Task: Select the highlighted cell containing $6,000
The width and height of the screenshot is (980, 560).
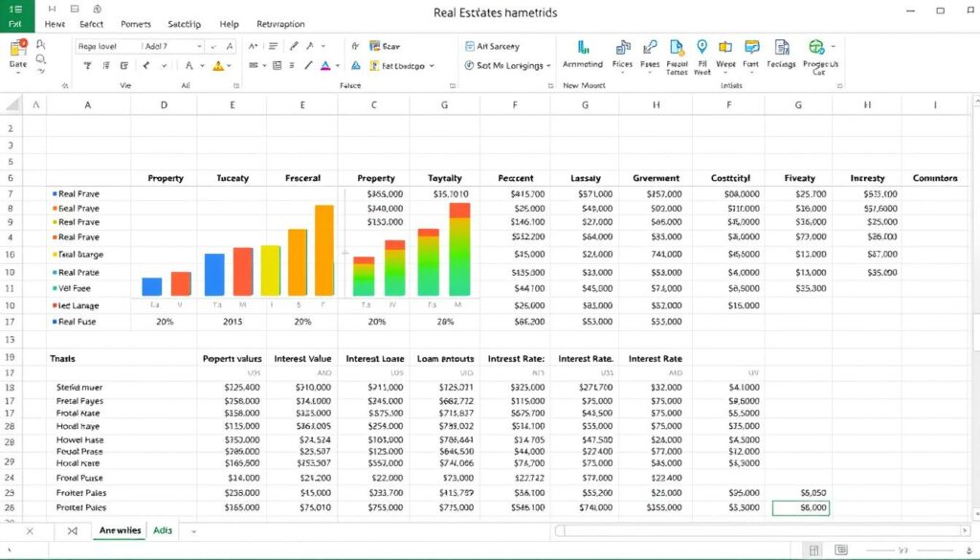Action: point(800,508)
